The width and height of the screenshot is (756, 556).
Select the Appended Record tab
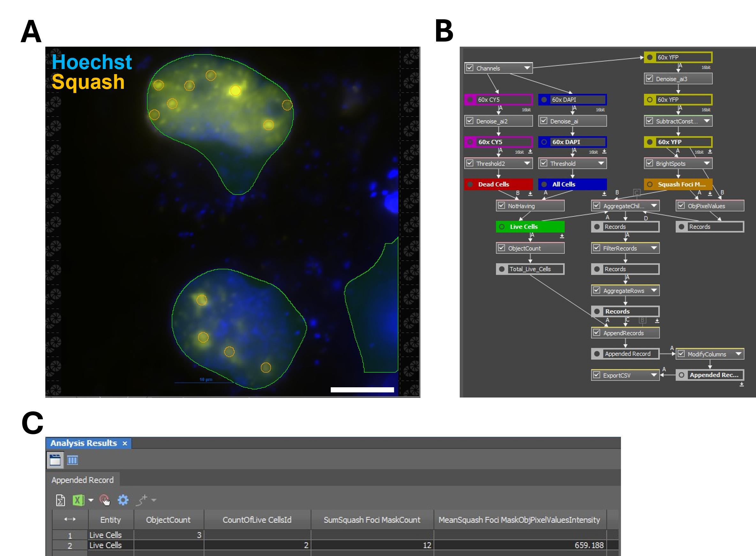pos(82,480)
